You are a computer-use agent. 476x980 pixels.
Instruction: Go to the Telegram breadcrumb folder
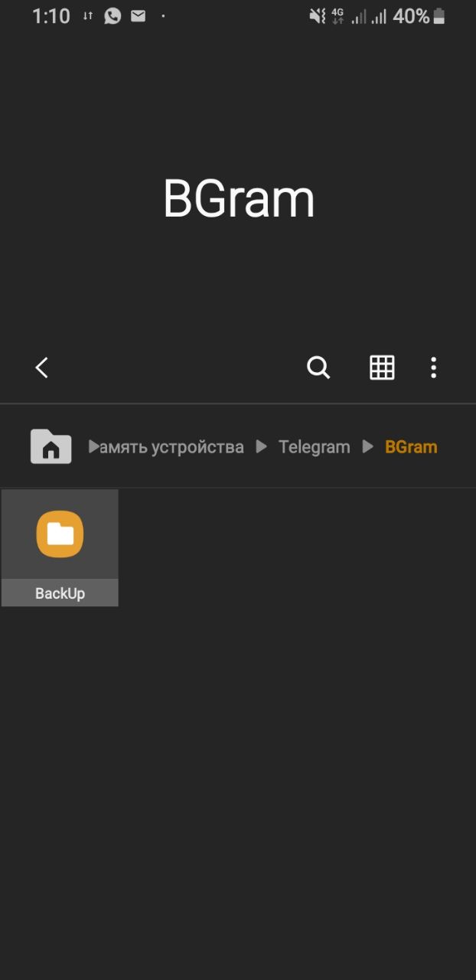[x=314, y=447]
